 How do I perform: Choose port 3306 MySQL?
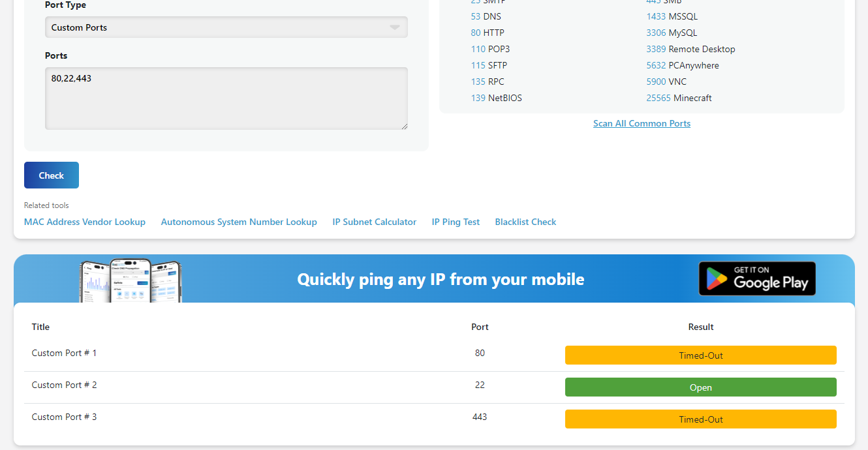click(x=672, y=33)
